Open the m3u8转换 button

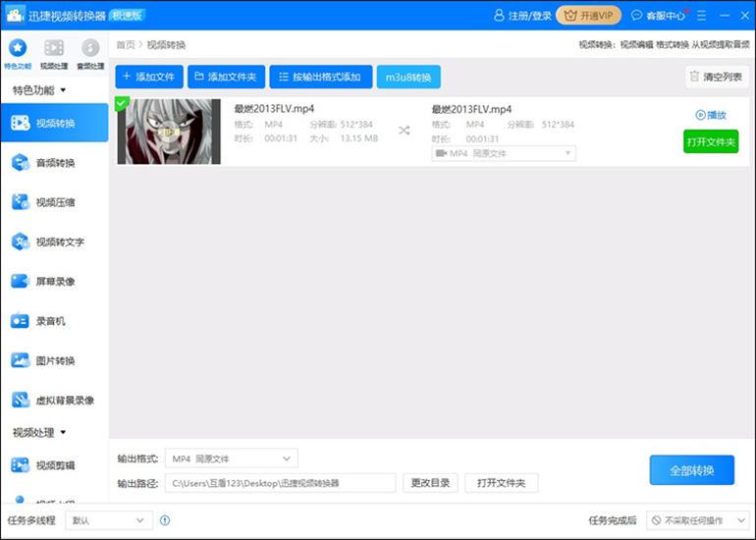(408, 77)
